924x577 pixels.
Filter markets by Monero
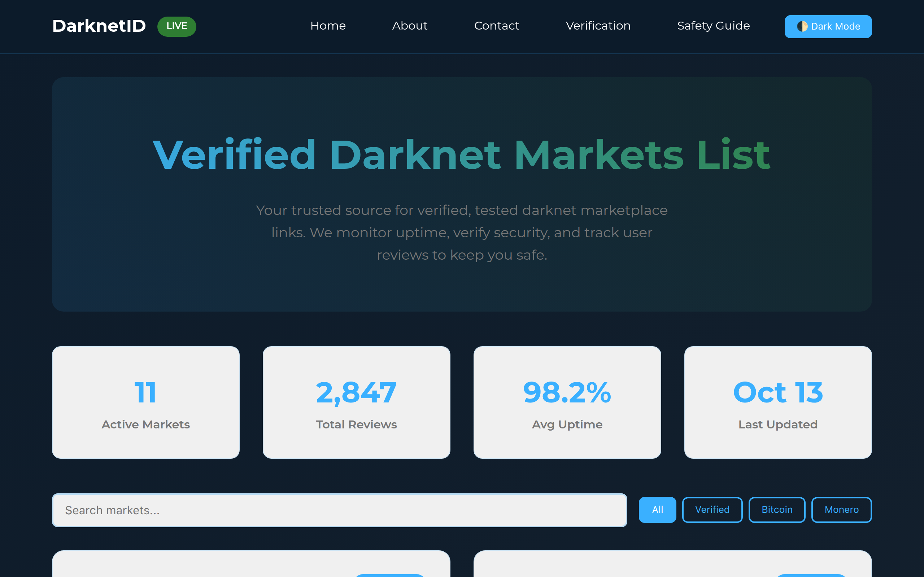(841, 510)
